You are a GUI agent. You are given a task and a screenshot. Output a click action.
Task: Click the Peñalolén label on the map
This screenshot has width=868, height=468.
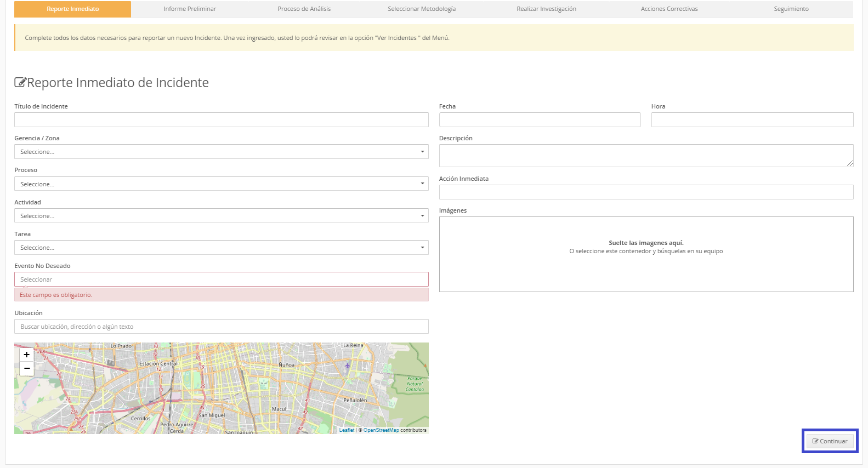[x=355, y=400]
